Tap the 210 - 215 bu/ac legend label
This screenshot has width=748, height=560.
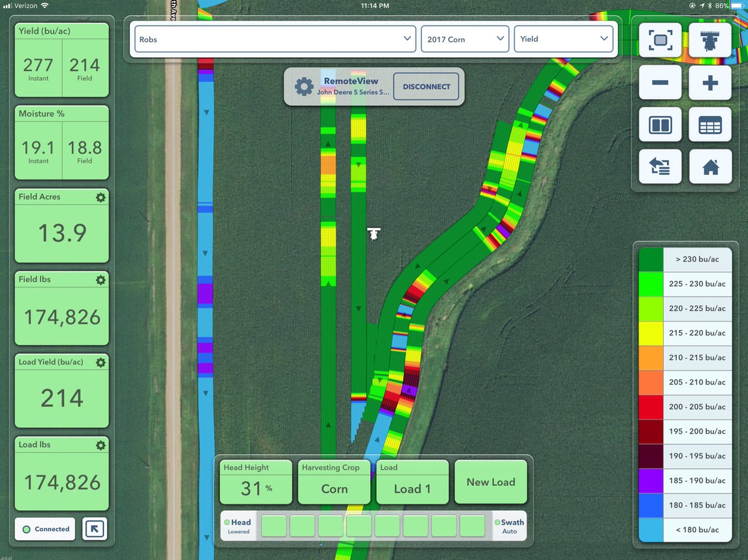coord(697,358)
